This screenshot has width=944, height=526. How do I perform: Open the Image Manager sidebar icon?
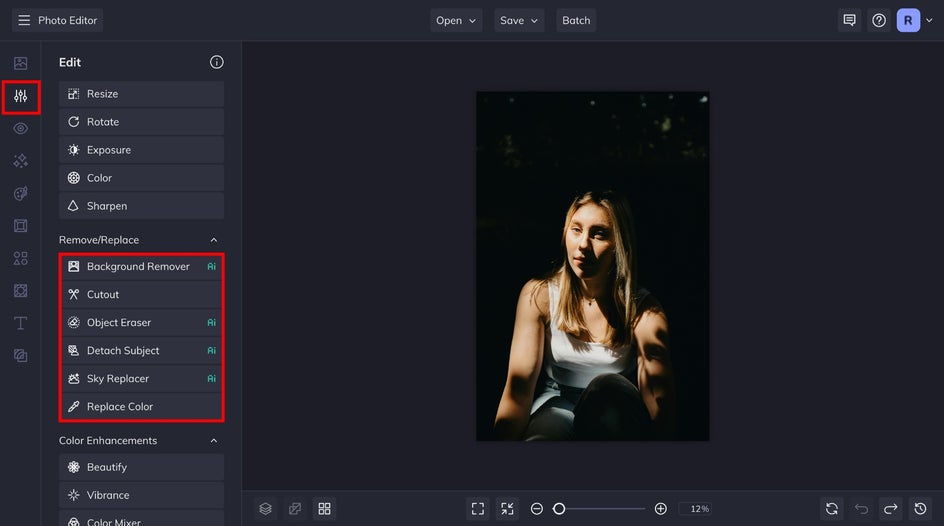20,63
